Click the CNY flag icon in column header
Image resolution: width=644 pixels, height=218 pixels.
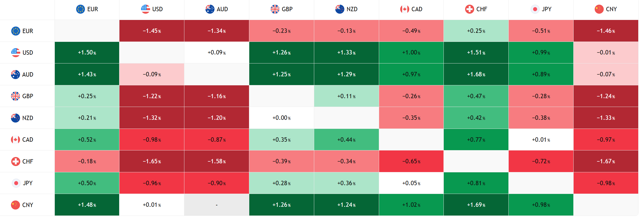click(599, 9)
